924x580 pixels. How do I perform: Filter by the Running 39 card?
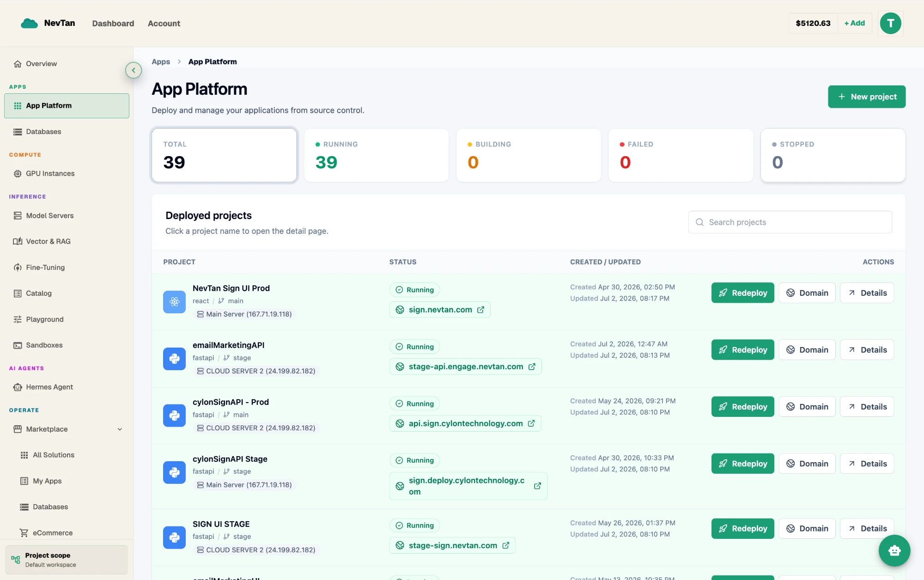point(377,155)
